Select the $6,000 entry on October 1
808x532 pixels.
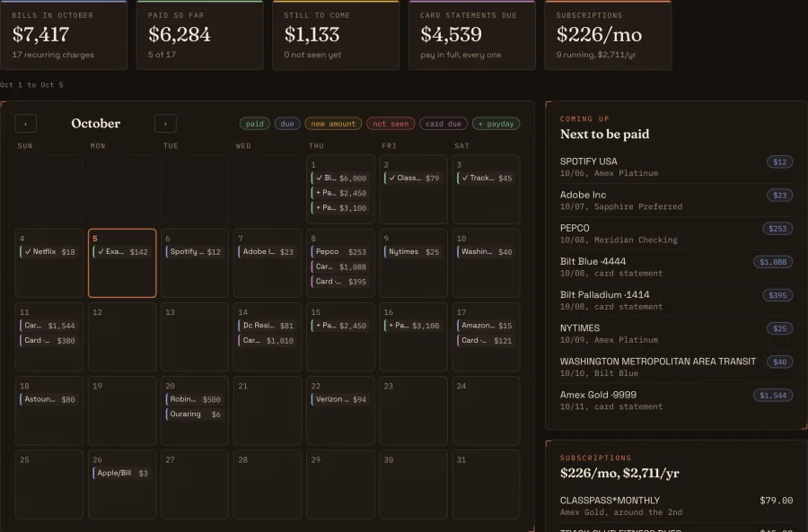pos(340,179)
